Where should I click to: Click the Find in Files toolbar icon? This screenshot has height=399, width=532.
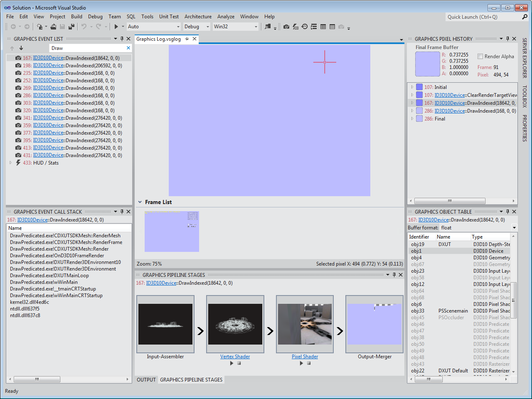[268, 27]
